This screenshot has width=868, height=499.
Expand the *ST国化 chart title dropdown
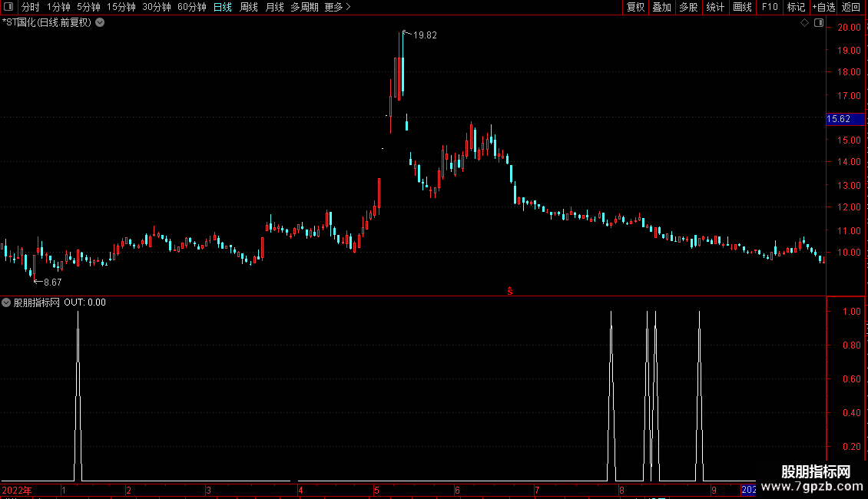(x=100, y=23)
